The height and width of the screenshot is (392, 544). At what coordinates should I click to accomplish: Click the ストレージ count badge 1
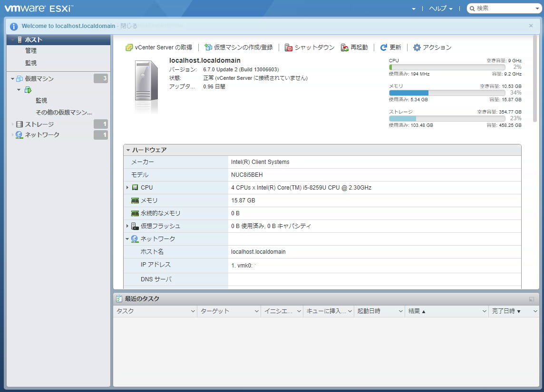(x=101, y=124)
